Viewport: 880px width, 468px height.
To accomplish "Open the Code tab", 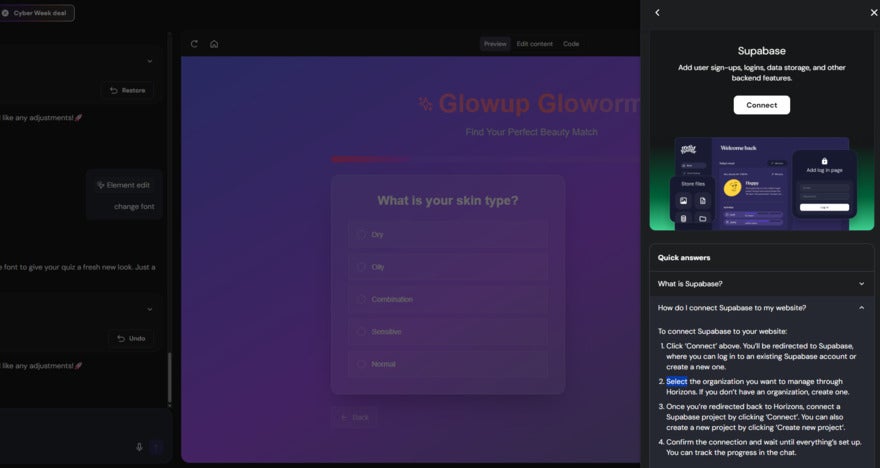I will tap(571, 44).
